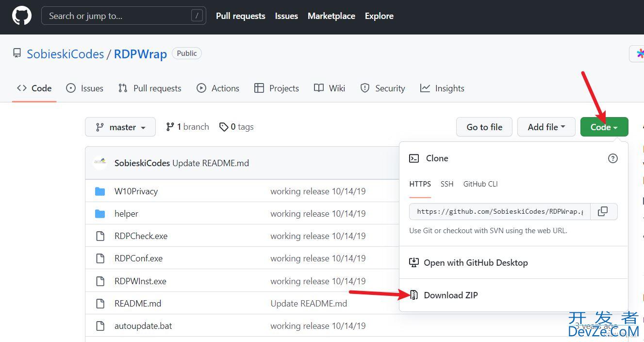Click the terminal icon beside Clone

tap(414, 158)
